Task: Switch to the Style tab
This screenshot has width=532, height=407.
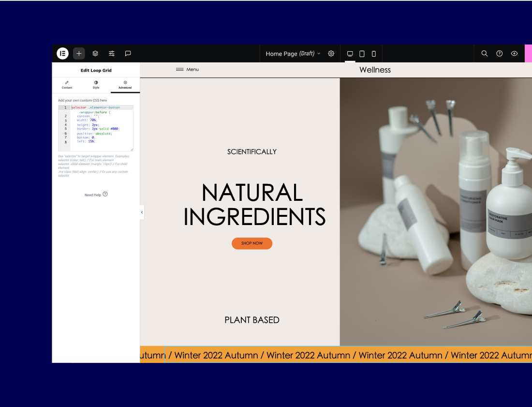Action: 96,85
